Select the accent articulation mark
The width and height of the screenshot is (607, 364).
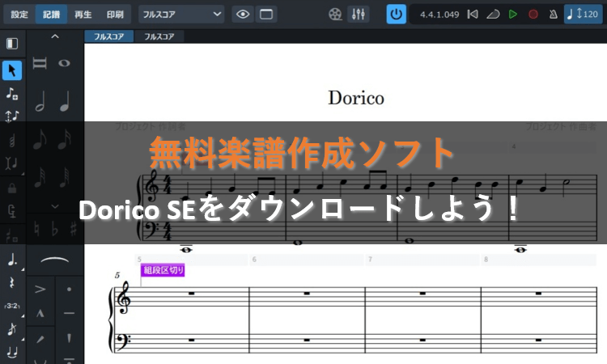[40, 288]
